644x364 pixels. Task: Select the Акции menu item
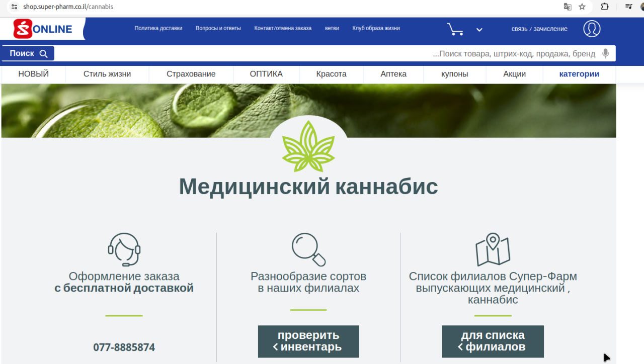coord(515,74)
